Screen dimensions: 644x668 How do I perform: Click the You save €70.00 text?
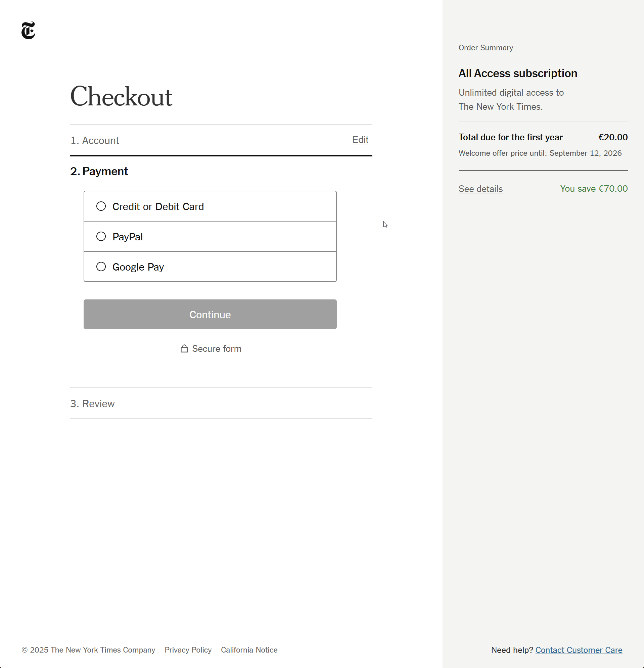pos(594,188)
